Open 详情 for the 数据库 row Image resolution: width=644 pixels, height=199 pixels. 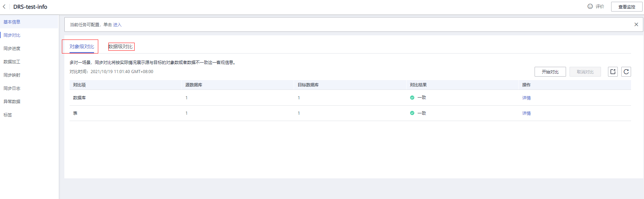point(526,98)
